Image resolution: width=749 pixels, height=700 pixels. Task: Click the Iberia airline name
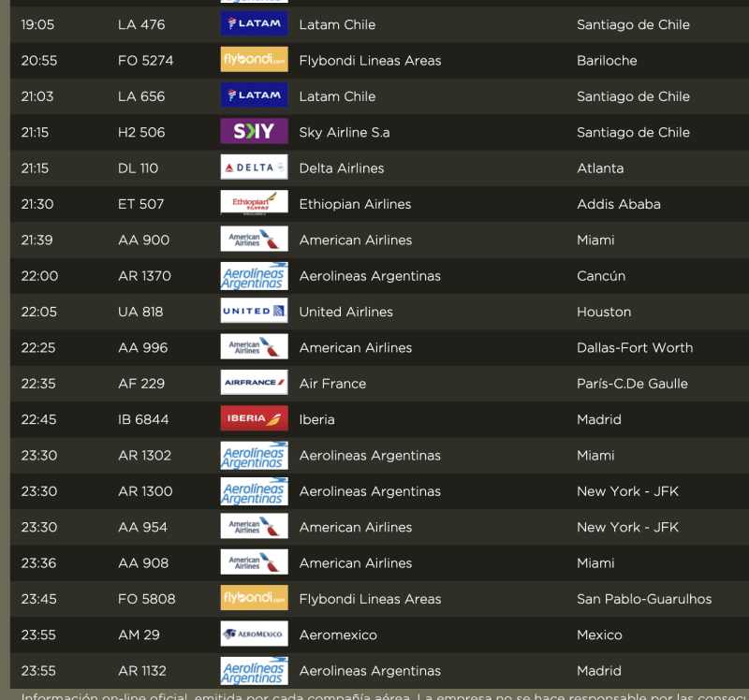coord(316,419)
